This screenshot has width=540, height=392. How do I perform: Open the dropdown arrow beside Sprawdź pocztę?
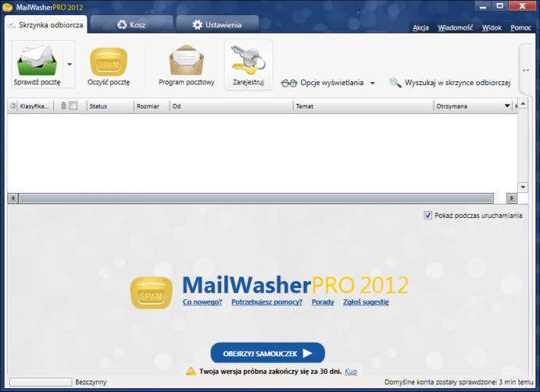(x=69, y=65)
